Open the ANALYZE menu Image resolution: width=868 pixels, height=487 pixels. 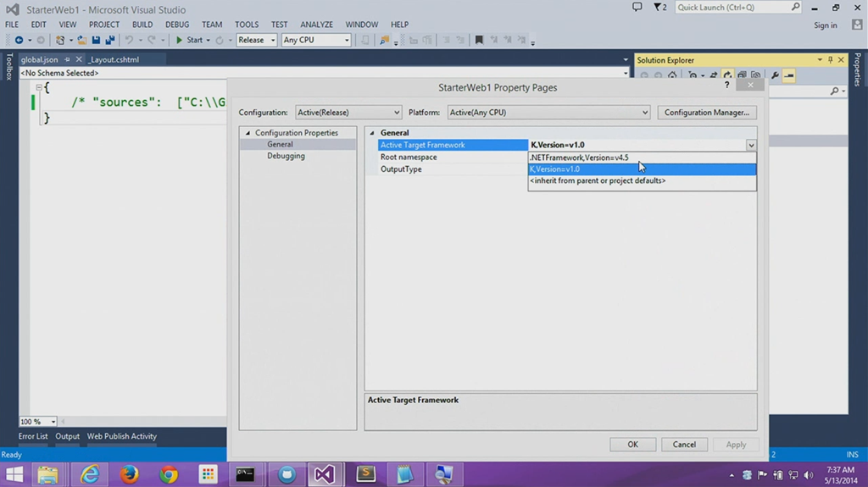pyautogui.click(x=317, y=25)
